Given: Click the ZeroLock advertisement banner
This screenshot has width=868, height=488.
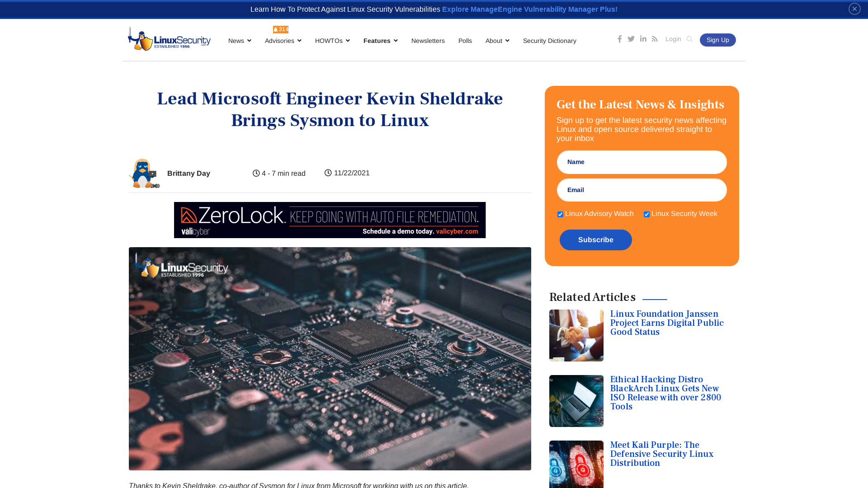Looking at the screenshot, I should [330, 220].
